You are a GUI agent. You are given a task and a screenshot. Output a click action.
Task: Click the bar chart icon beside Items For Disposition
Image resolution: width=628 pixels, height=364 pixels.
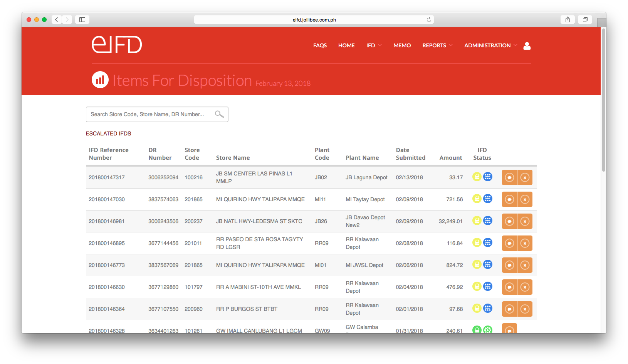tap(100, 80)
